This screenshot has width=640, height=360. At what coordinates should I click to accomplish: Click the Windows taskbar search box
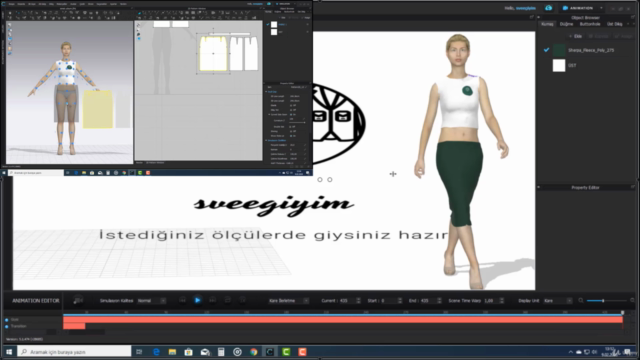[74, 352]
